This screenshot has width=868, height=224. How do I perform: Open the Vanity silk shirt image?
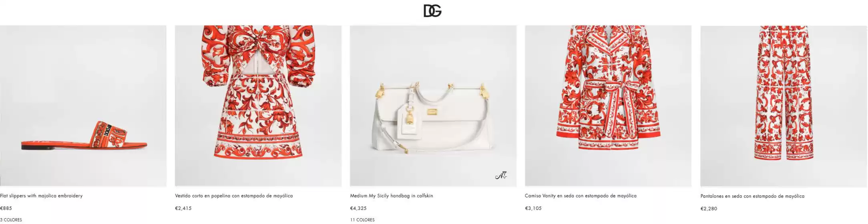coord(608,106)
